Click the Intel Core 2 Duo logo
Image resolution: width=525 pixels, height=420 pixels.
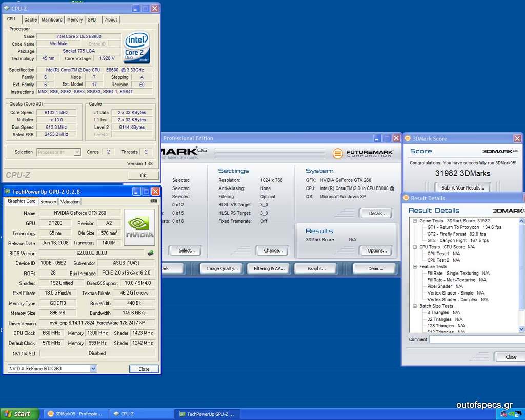[x=137, y=47]
